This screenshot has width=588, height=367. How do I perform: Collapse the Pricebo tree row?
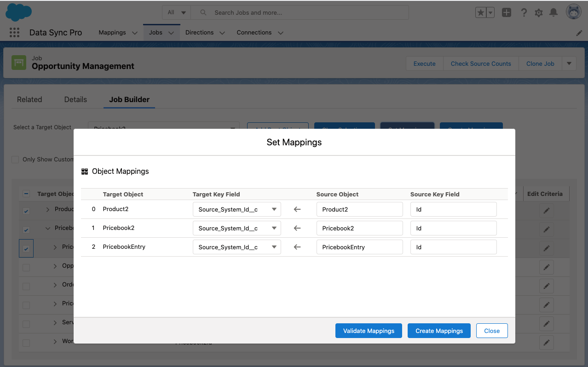tap(48, 228)
